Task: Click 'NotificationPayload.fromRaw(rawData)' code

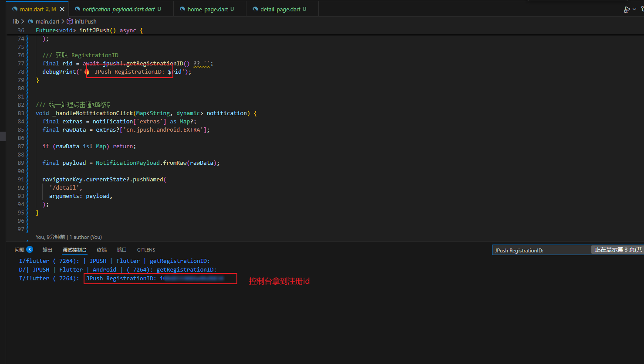Action: pyautogui.click(x=156, y=163)
